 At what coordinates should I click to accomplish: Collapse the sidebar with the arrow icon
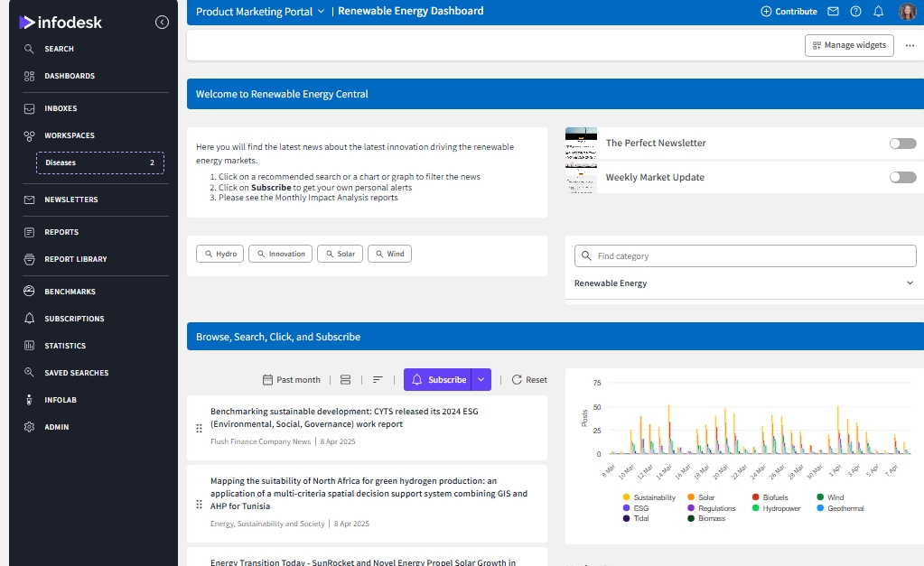click(162, 23)
